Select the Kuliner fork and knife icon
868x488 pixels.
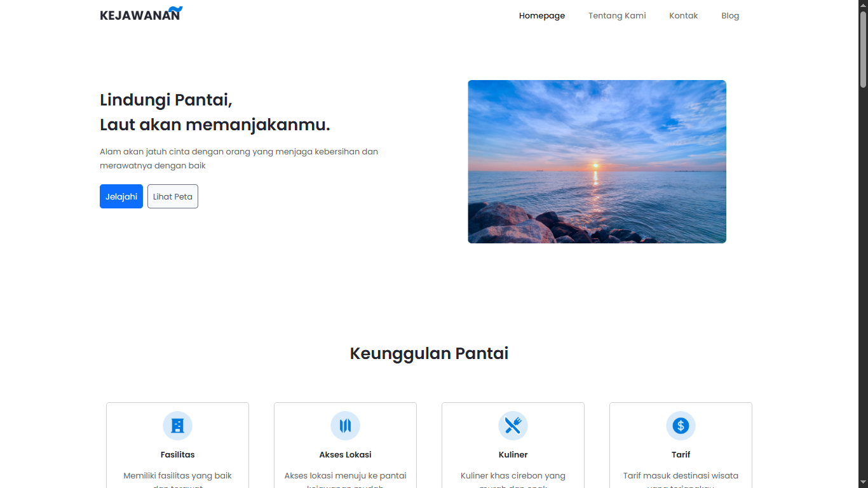coord(513,426)
